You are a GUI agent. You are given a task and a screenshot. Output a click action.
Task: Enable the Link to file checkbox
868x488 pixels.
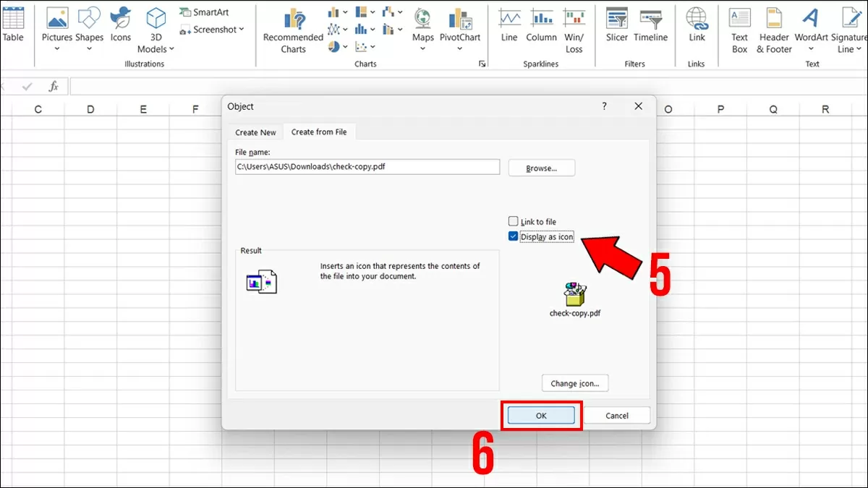pyautogui.click(x=514, y=222)
